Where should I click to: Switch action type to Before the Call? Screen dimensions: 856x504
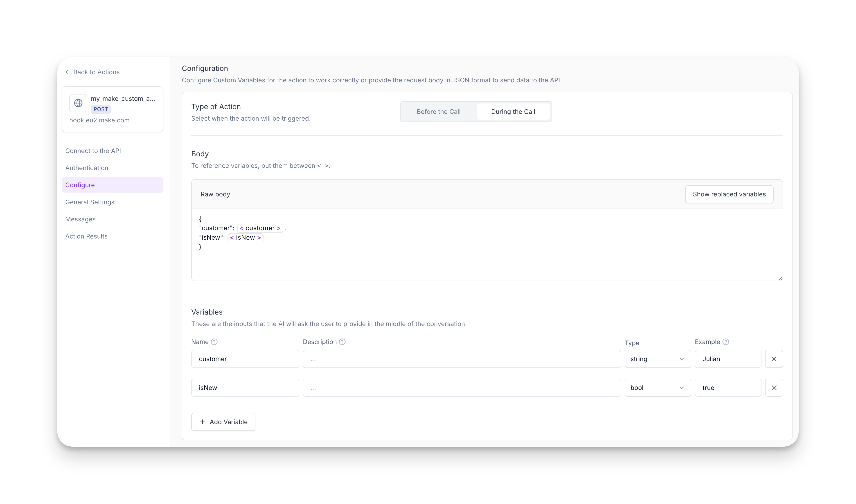click(438, 112)
